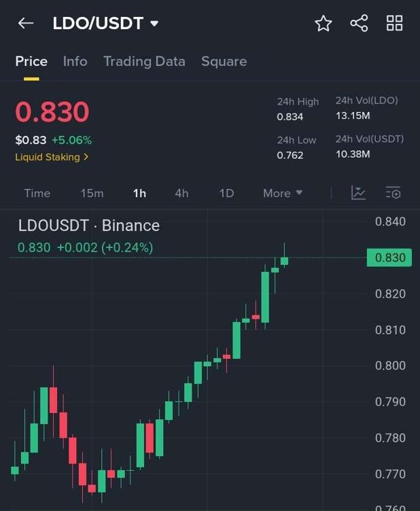Image resolution: width=420 pixels, height=511 pixels.
Task: Open the grid layout icon
Action: click(394, 23)
